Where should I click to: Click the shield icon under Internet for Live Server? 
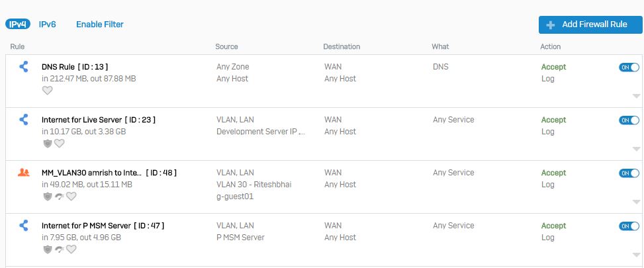click(48, 144)
